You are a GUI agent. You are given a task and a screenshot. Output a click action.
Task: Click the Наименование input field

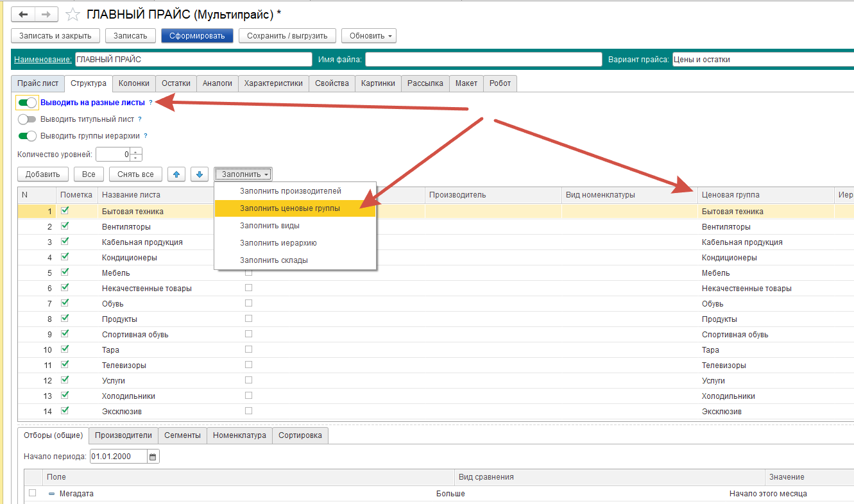click(193, 60)
